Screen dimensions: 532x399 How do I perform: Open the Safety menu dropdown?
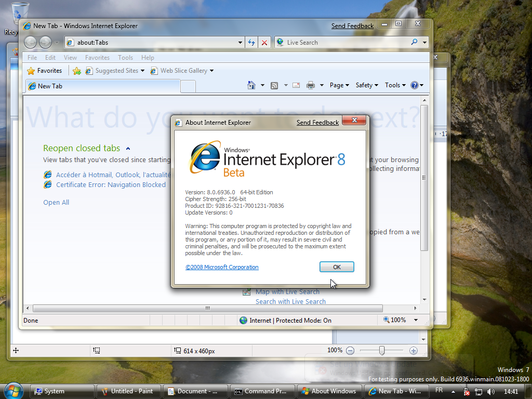coord(367,85)
